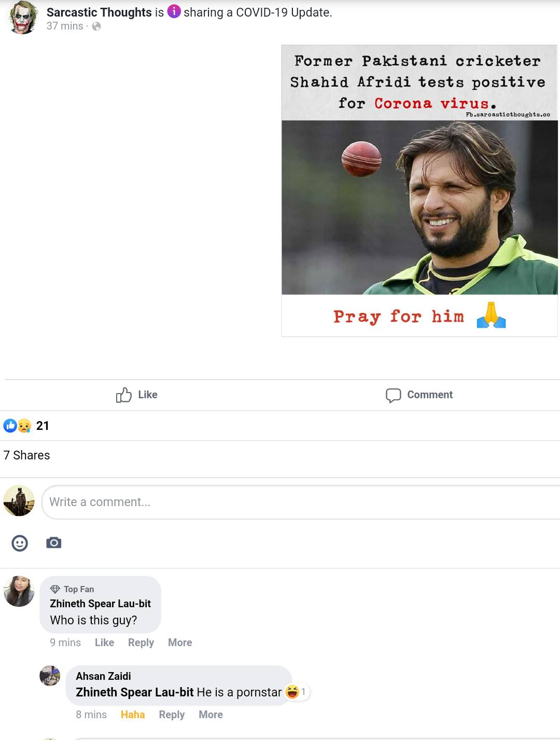This screenshot has height=740, width=560.
Task: Reply to Zhineth Spear Lau-bit's comment
Action: click(x=141, y=643)
